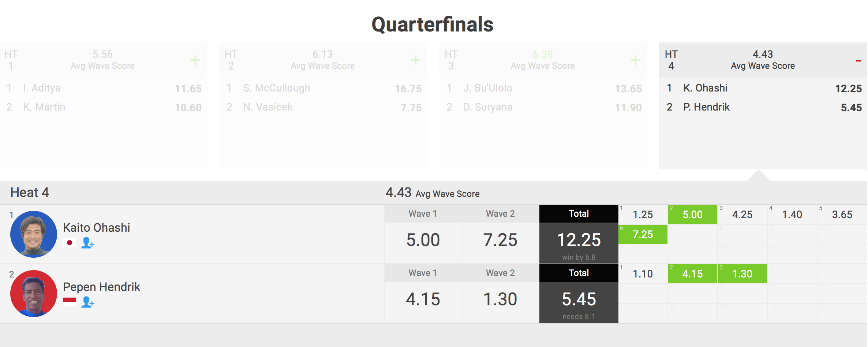The width and height of the screenshot is (868, 347).
Task: Click Indonesia flag icon beside Pepen Hendrik
Action: pos(69,302)
